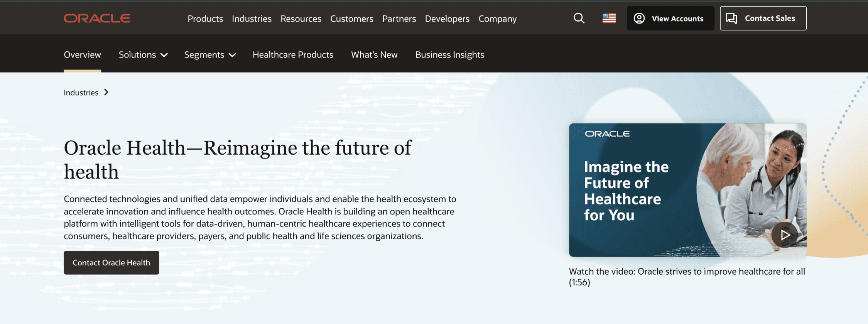Click the Contact Sales button
Screen dimensions: 868x324
click(x=763, y=18)
